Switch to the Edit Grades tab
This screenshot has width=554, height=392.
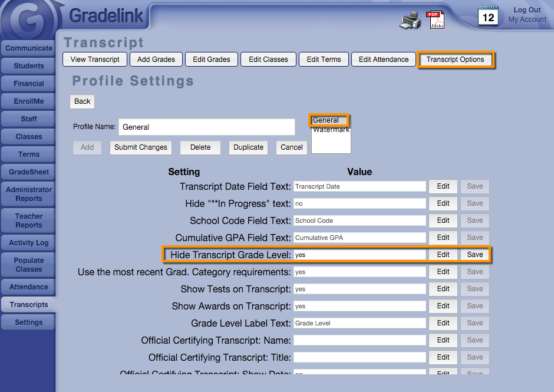[212, 60]
